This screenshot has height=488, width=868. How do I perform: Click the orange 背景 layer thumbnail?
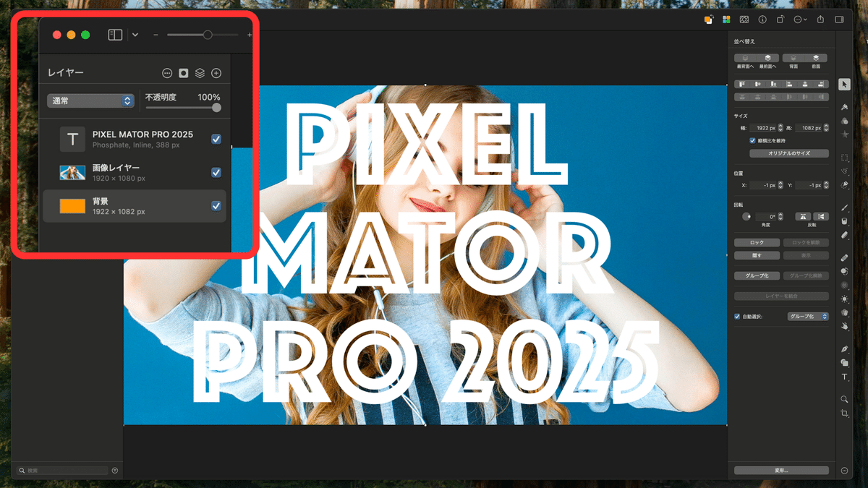pyautogui.click(x=72, y=206)
